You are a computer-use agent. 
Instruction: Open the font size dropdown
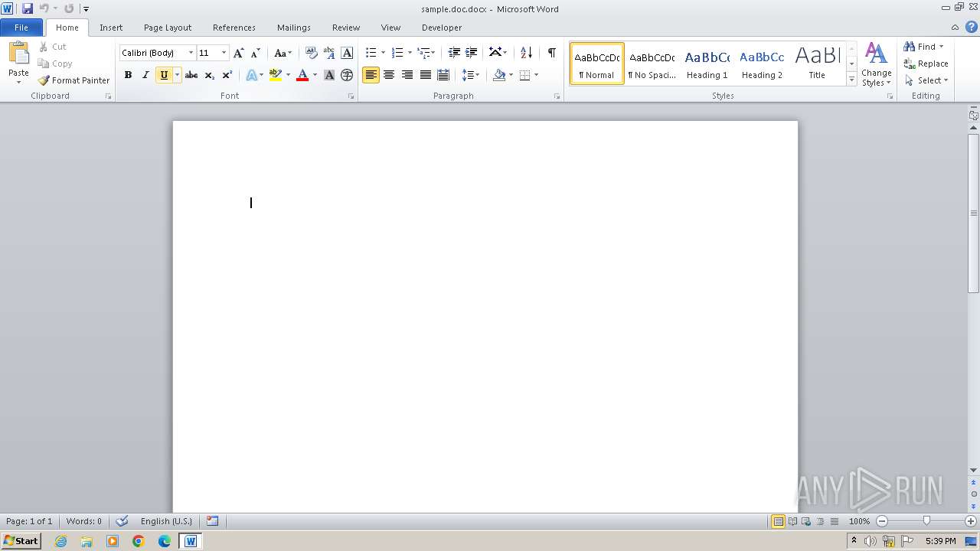point(224,53)
